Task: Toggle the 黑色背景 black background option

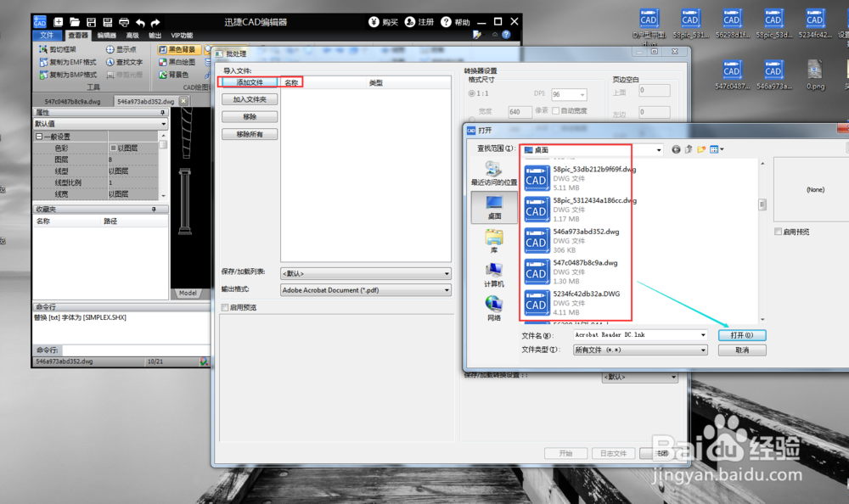Action: [x=178, y=49]
